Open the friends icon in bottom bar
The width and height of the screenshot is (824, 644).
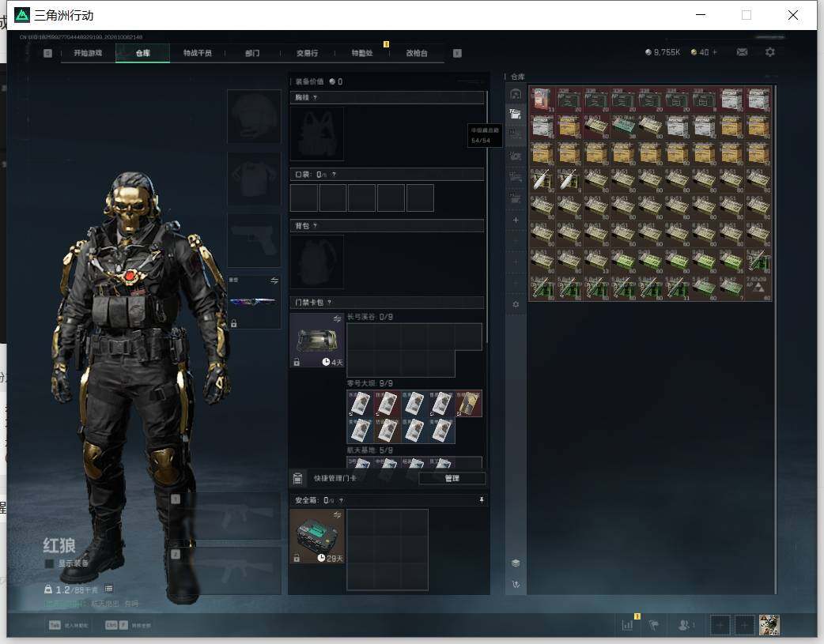pos(684,625)
